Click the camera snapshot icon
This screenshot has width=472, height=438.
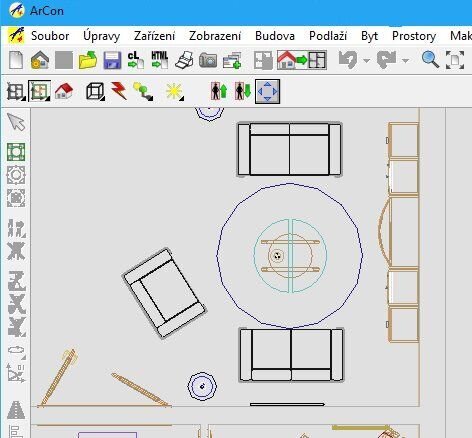(x=208, y=60)
